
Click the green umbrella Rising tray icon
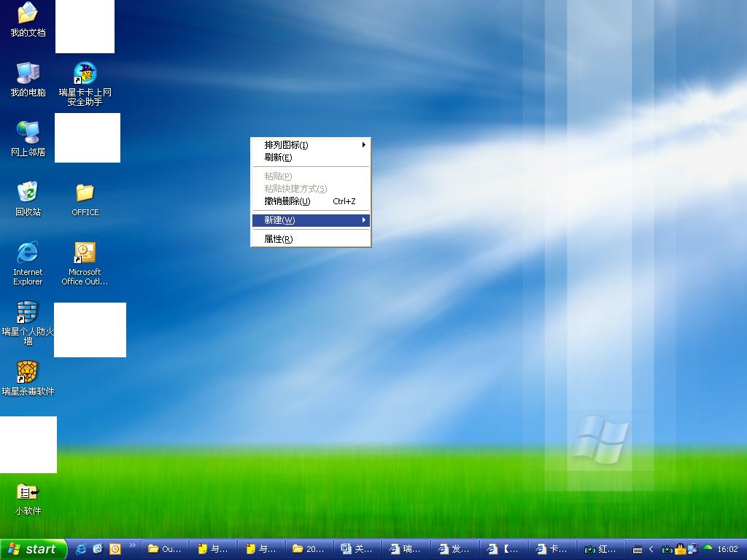click(x=708, y=548)
